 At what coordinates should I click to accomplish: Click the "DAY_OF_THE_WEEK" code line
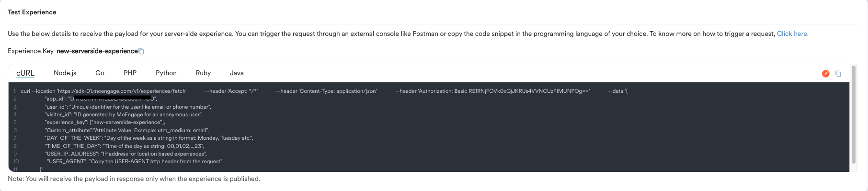149,138
